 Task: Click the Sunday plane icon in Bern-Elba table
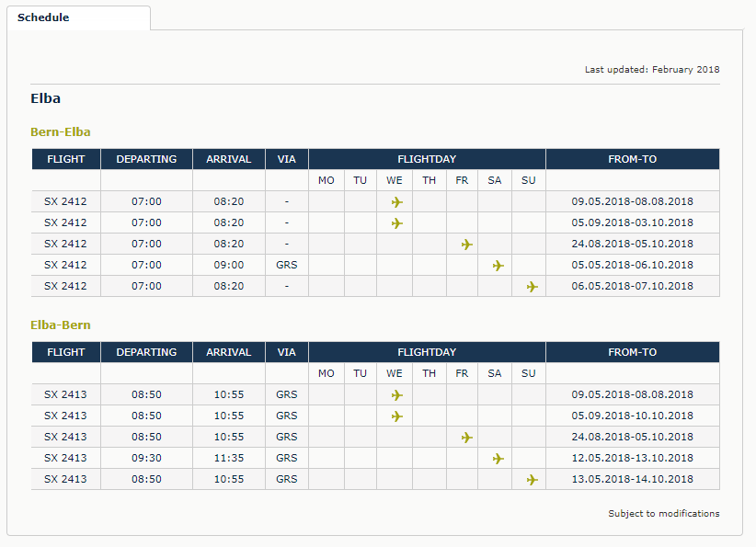[x=531, y=287]
